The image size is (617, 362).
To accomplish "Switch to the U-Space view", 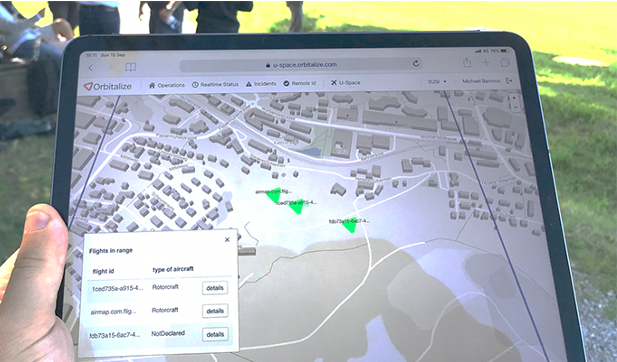I will coord(345,83).
